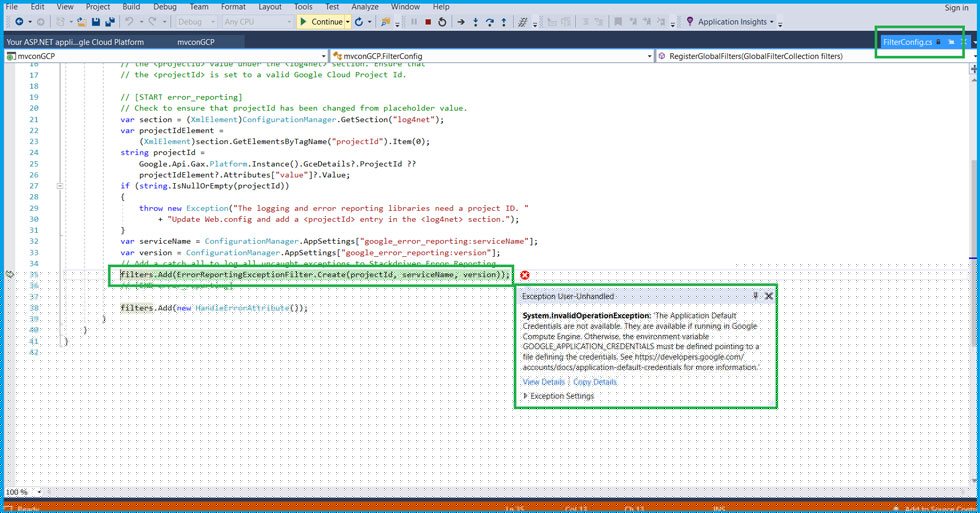This screenshot has width=980, height=513.
Task: Open the Application Insights dropdown
Action: (730, 22)
